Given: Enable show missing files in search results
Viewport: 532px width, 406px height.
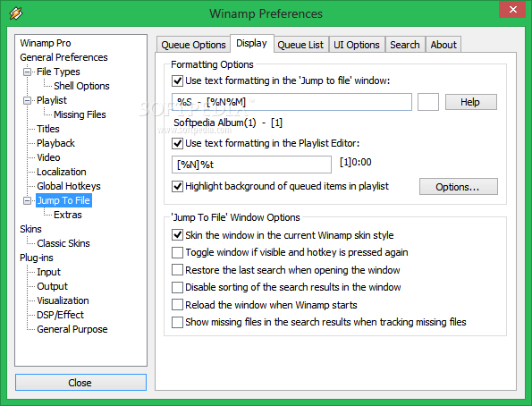Looking at the screenshot, I should coord(177,322).
